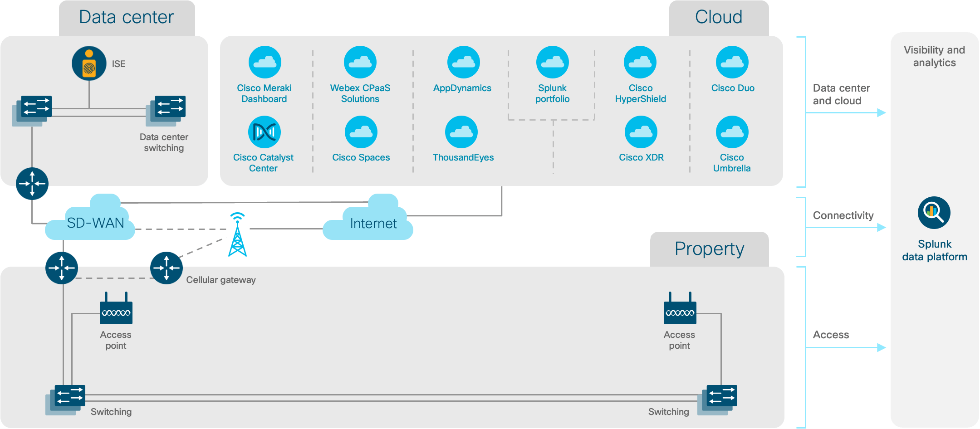Click the Cisco HyperShield text

[x=641, y=93]
